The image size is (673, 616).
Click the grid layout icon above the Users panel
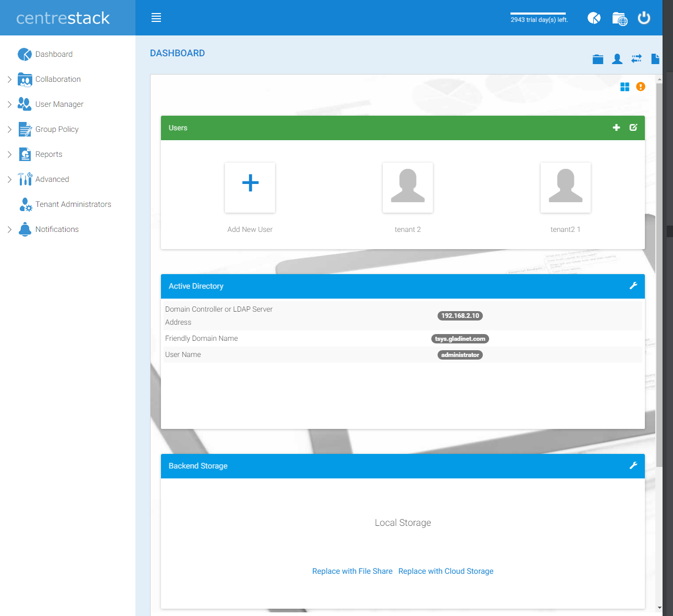pyautogui.click(x=625, y=87)
